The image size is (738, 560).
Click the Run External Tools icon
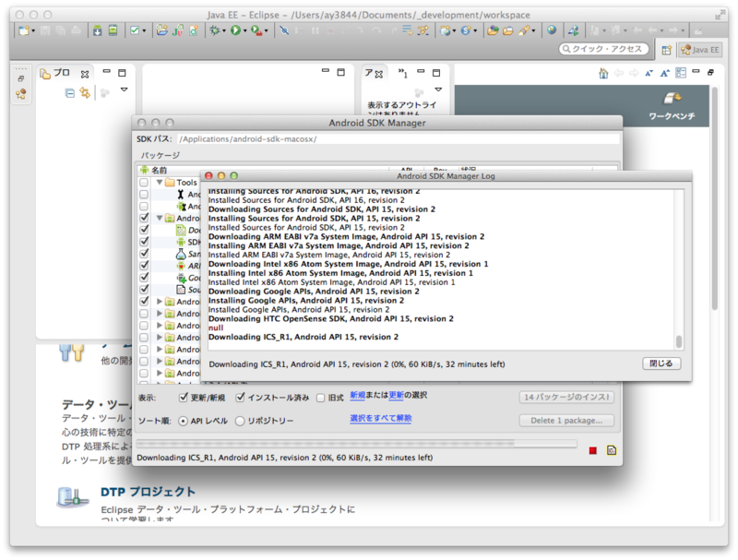click(x=256, y=30)
